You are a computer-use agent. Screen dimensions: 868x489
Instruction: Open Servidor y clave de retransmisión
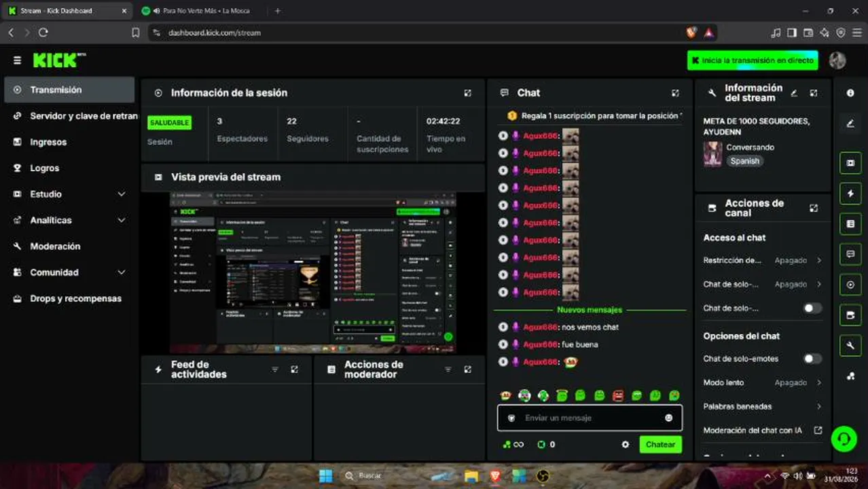(69, 116)
